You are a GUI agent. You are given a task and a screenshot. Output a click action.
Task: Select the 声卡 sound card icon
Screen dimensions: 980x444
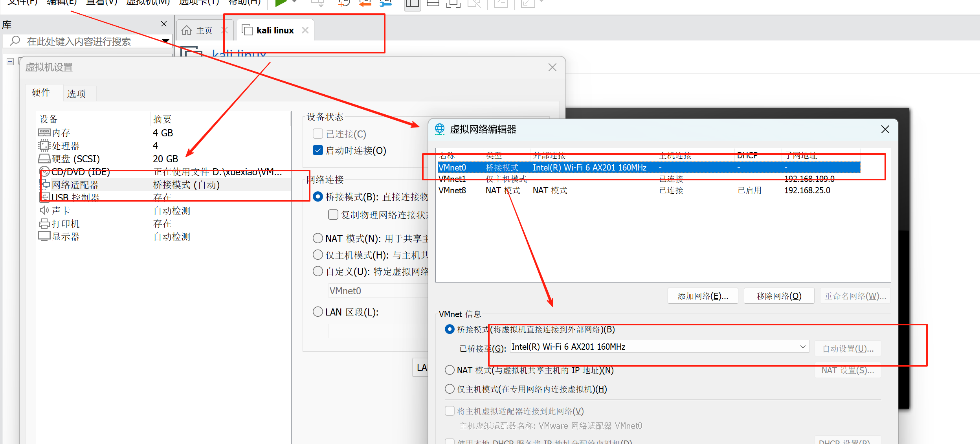(44, 211)
